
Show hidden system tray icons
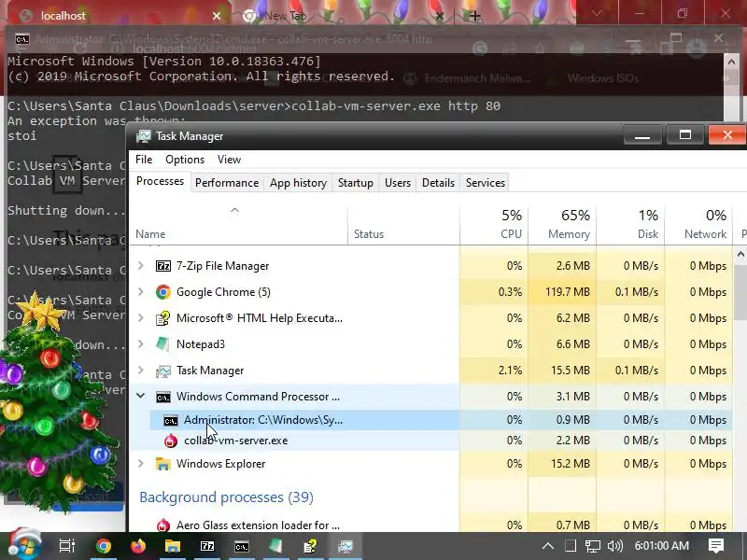click(x=548, y=546)
